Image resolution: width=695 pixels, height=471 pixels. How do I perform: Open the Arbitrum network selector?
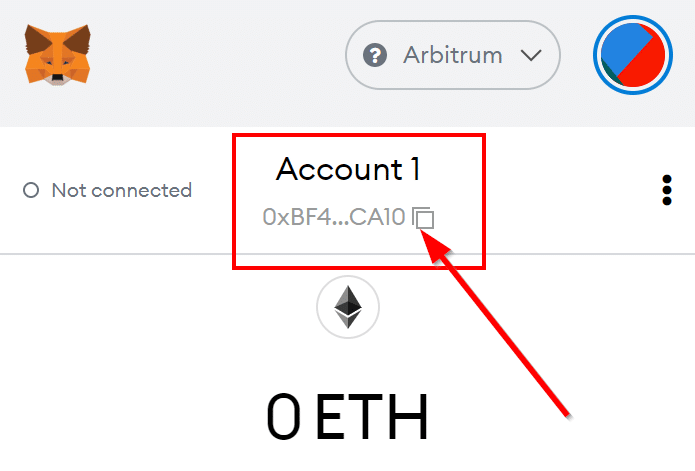click(x=453, y=55)
